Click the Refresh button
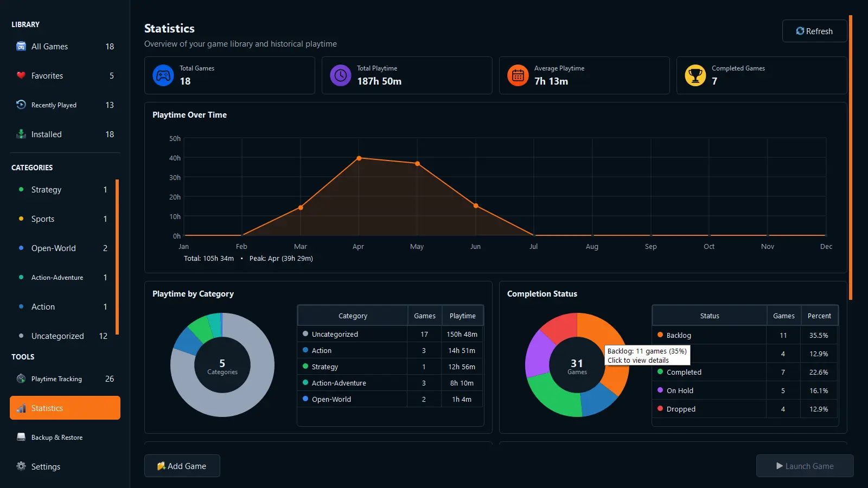The width and height of the screenshot is (868, 488). coord(814,31)
